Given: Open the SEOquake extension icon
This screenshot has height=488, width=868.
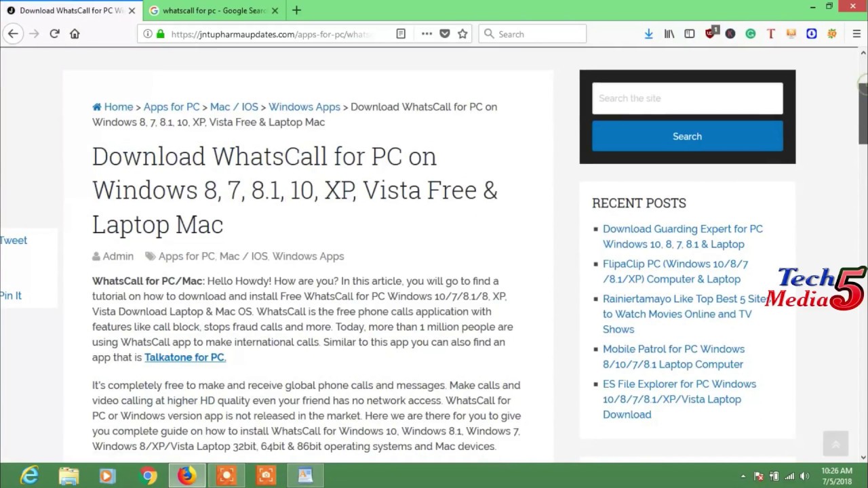Looking at the screenshot, I should click(832, 34).
